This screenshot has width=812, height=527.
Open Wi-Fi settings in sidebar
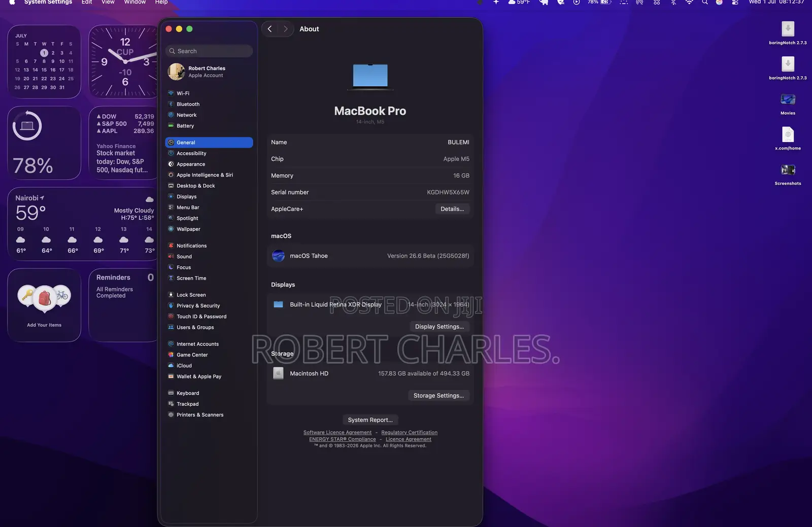pos(209,93)
